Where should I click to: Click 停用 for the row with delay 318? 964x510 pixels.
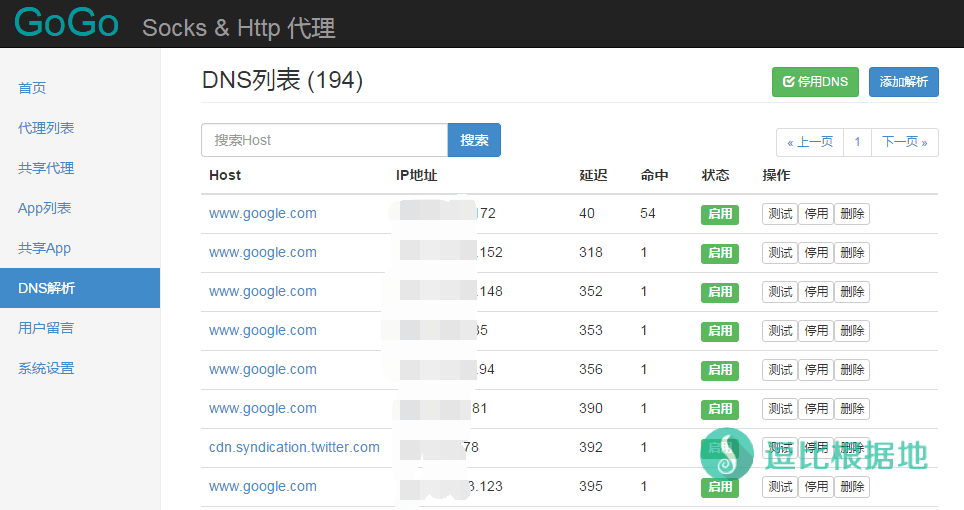click(816, 253)
